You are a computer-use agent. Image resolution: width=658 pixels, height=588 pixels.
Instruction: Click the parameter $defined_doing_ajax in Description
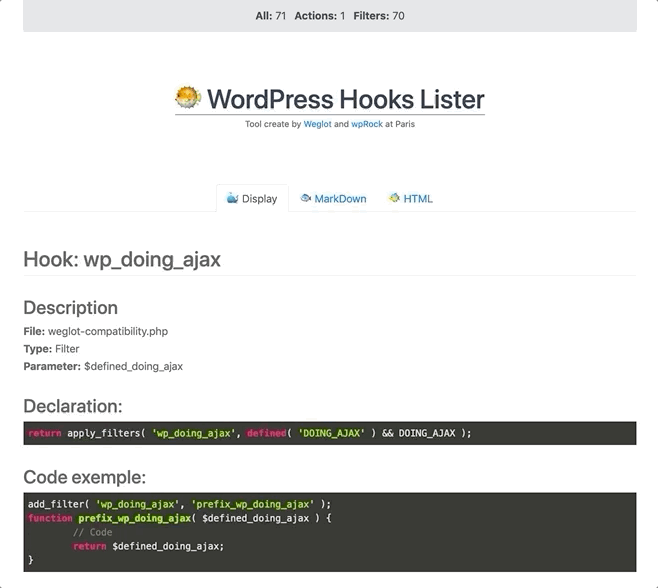pos(133,366)
